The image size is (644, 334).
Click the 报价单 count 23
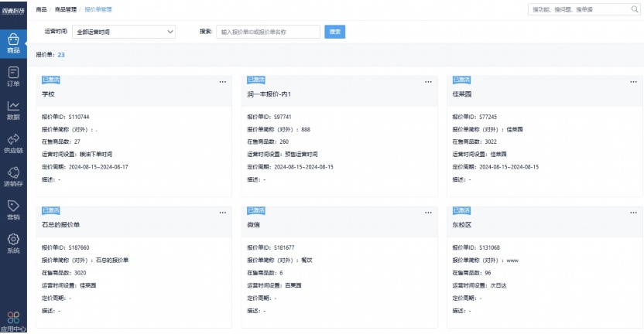(x=61, y=55)
